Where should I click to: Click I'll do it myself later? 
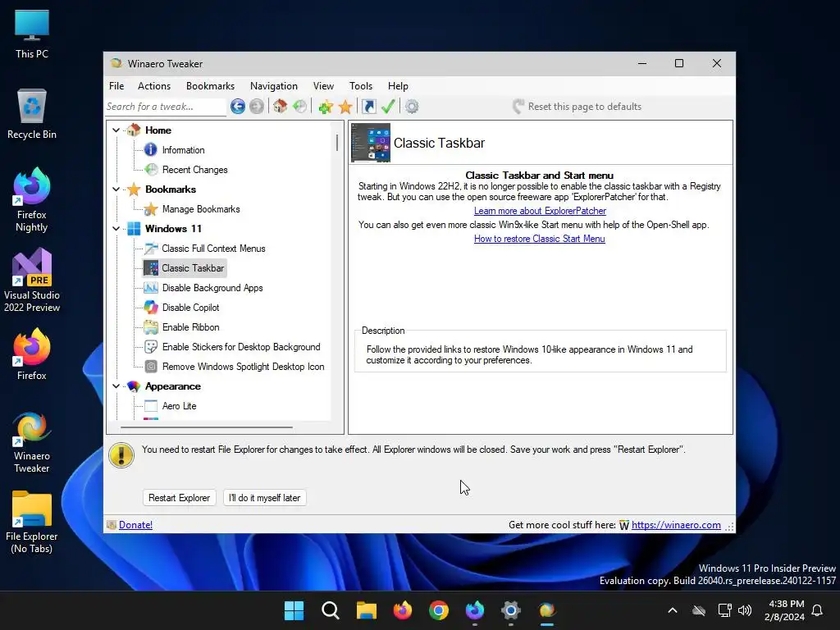pyautogui.click(x=265, y=498)
